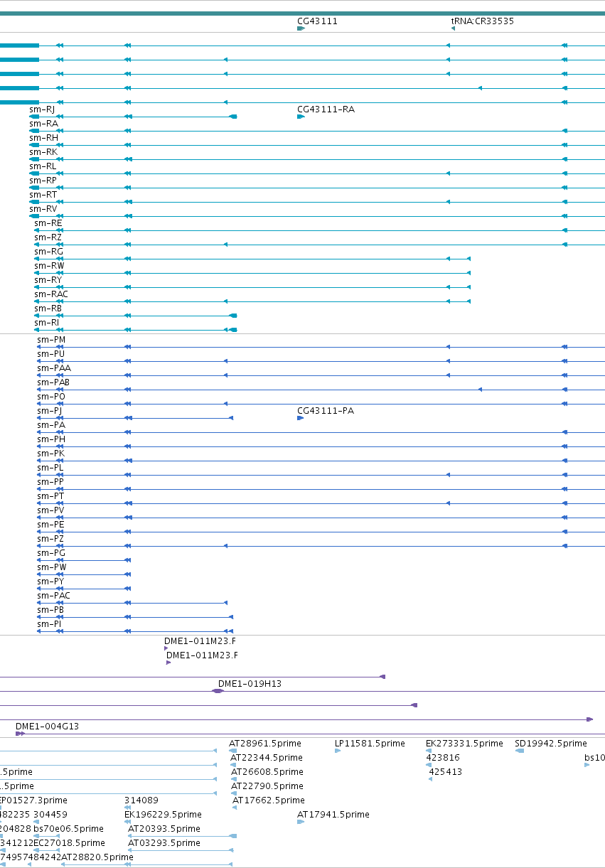
Task: Click the AT20393.5prime EST label
Action: pos(164,829)
